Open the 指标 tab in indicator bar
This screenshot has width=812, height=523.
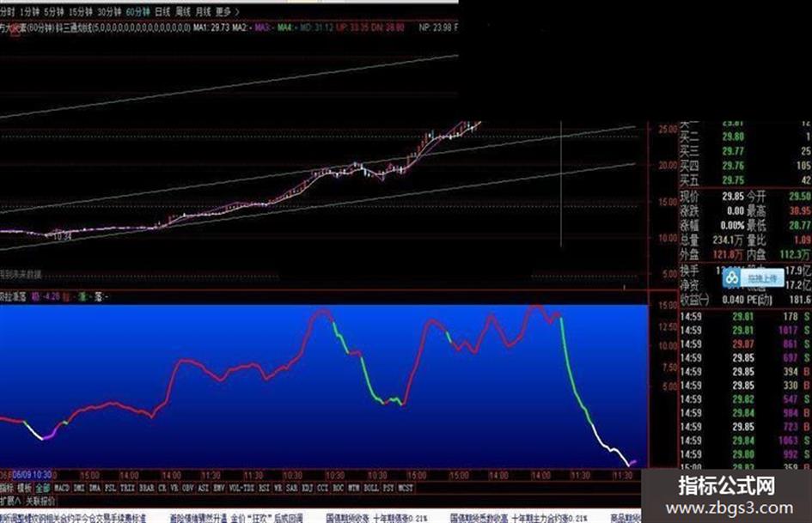coord(7,488)
